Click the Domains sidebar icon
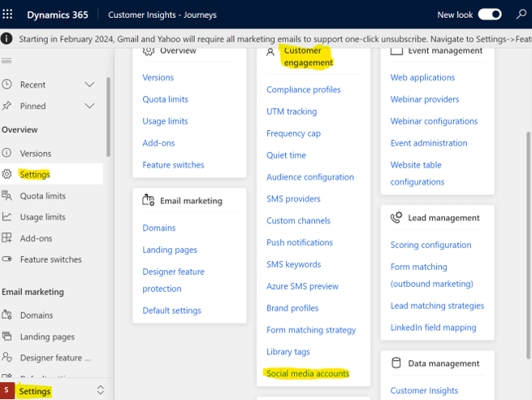The width and height of the screenshot is (532, 400). coord(6,315)
